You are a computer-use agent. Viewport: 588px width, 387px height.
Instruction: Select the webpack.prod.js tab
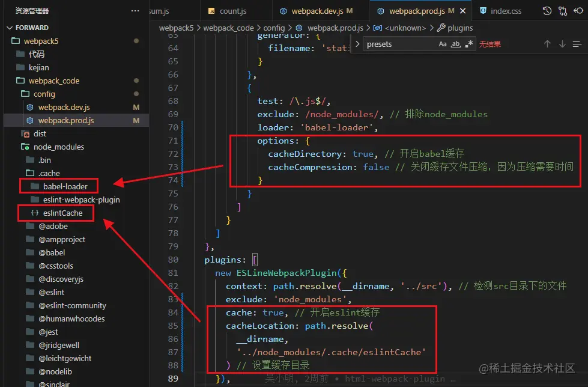tap(416, 11)
